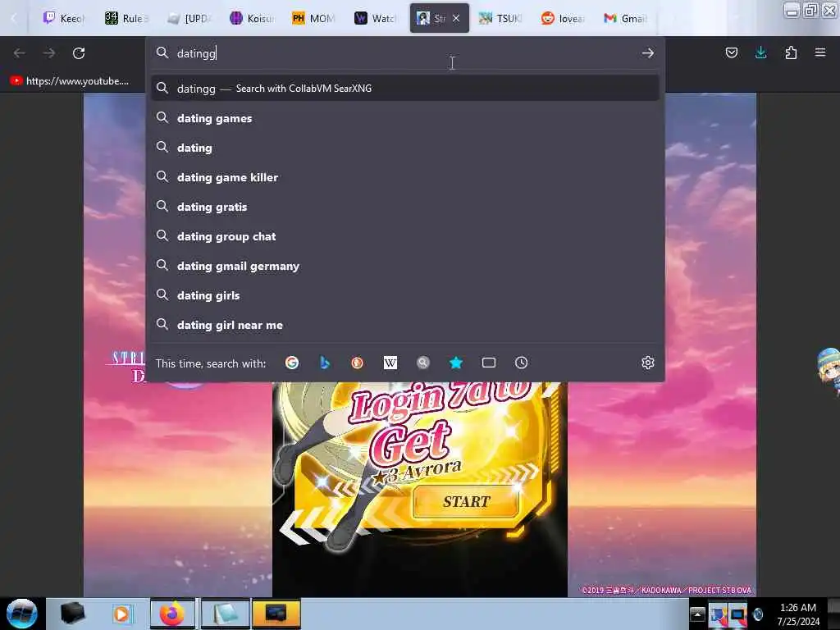Choose the 'dating girls' suggestion
840x630 pixels.
405,294
